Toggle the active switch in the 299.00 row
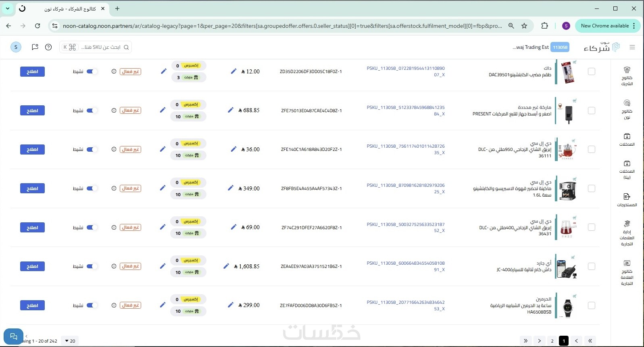 (x=92, y=305)
